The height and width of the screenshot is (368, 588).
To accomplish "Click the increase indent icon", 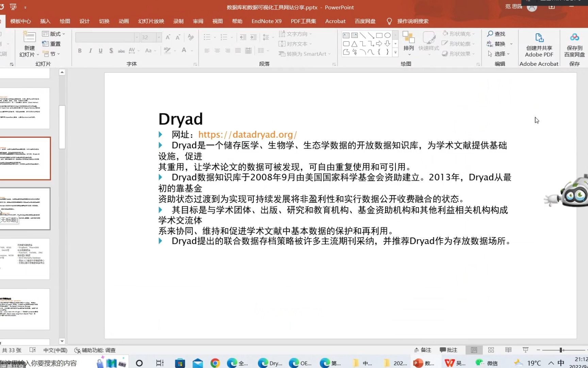I will (254, 37).
